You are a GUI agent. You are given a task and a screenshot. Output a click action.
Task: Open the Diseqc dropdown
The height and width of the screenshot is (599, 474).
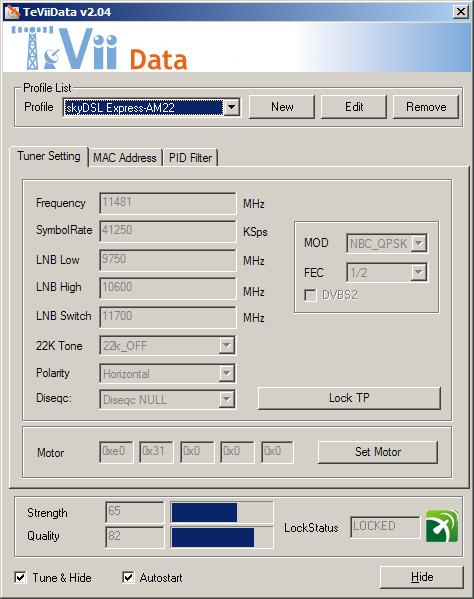226,400
